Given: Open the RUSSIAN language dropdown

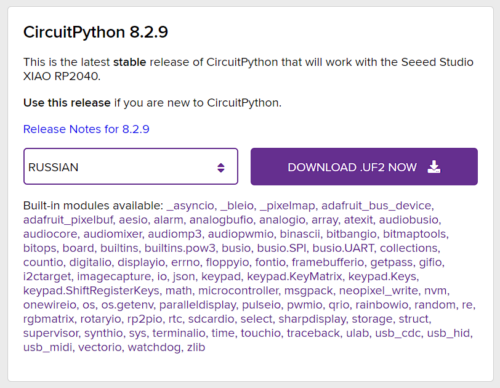Looking at the screenshot, I should [131, 166].
